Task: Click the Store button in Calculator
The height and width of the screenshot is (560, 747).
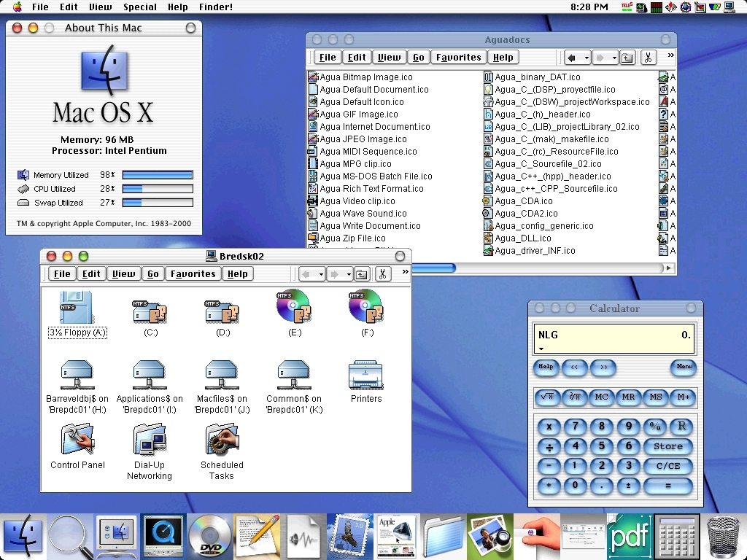Action: (x=668, y=446)
